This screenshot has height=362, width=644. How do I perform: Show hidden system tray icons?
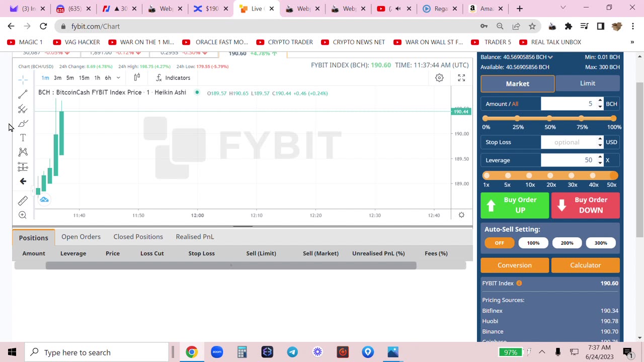click(542, 352)
